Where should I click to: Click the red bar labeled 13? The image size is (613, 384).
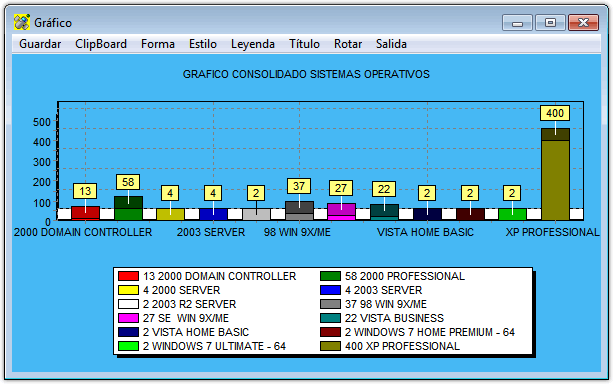tap(85, 214)
